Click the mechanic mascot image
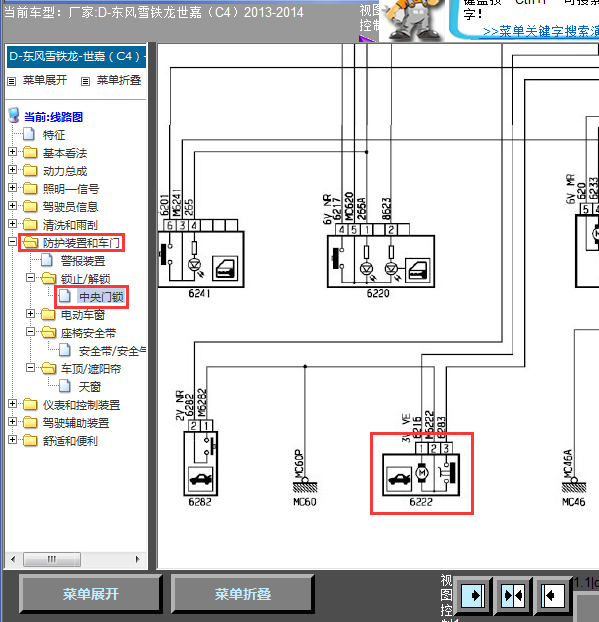The height and width of the screenshot is (622, 599). click(x=413, y=20)
